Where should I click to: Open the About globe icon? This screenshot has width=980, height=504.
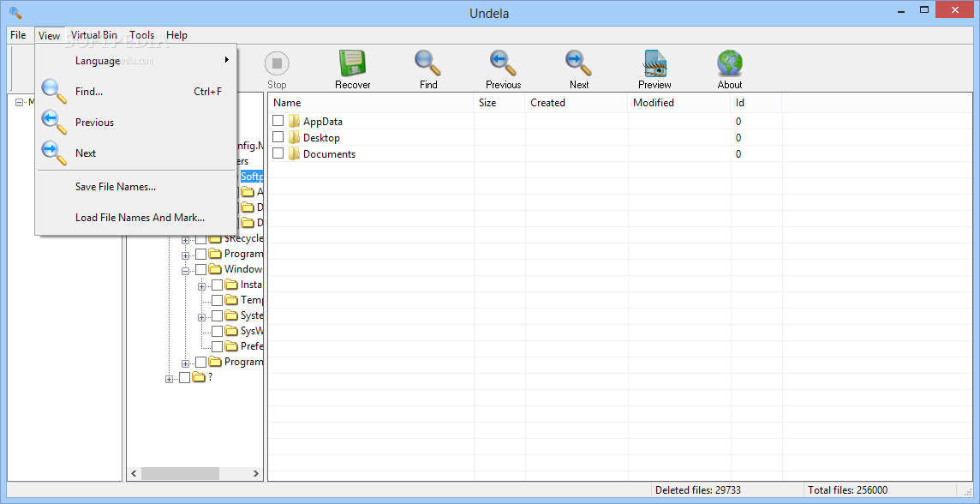pos(729,63)
